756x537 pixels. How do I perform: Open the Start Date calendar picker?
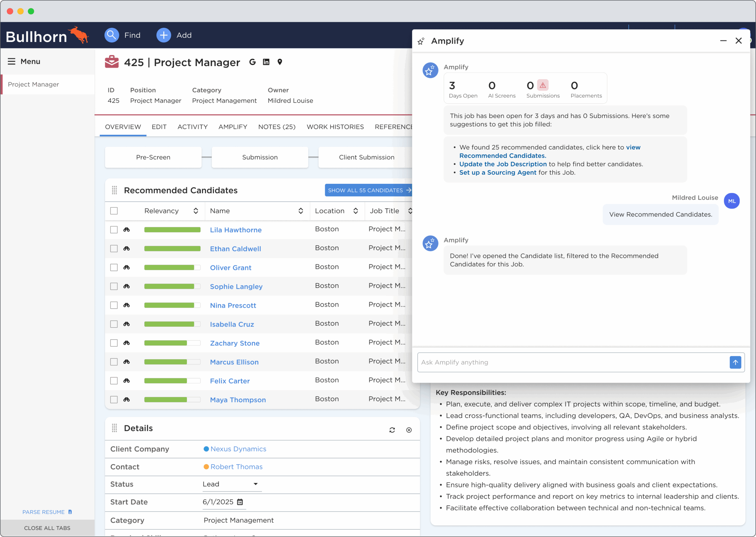point(240,502)
